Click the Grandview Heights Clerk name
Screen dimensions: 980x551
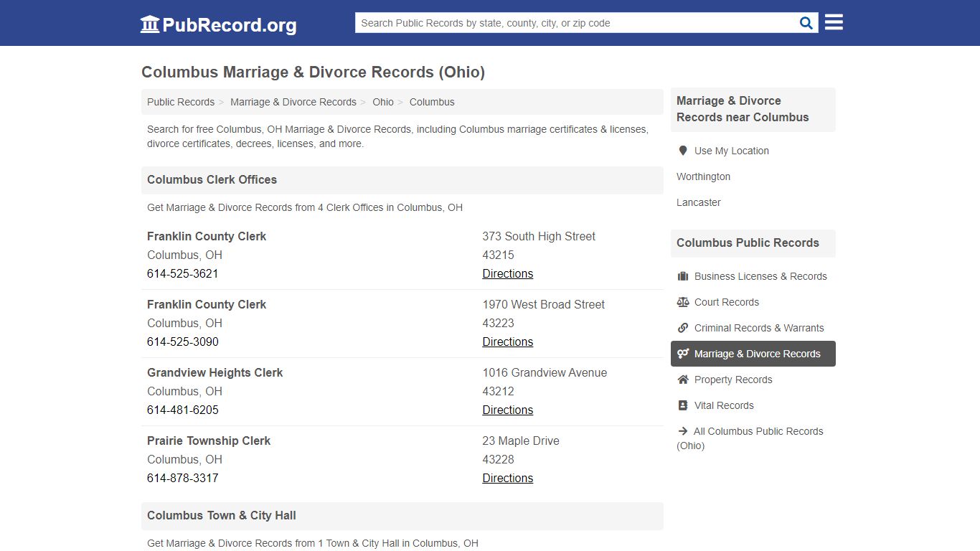point(215,372)
